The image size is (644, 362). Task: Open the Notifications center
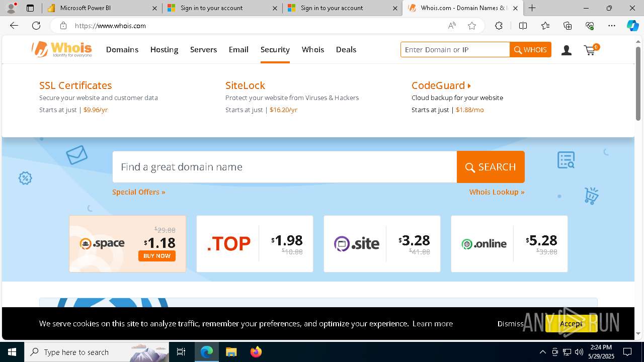(x=627, y=352)
